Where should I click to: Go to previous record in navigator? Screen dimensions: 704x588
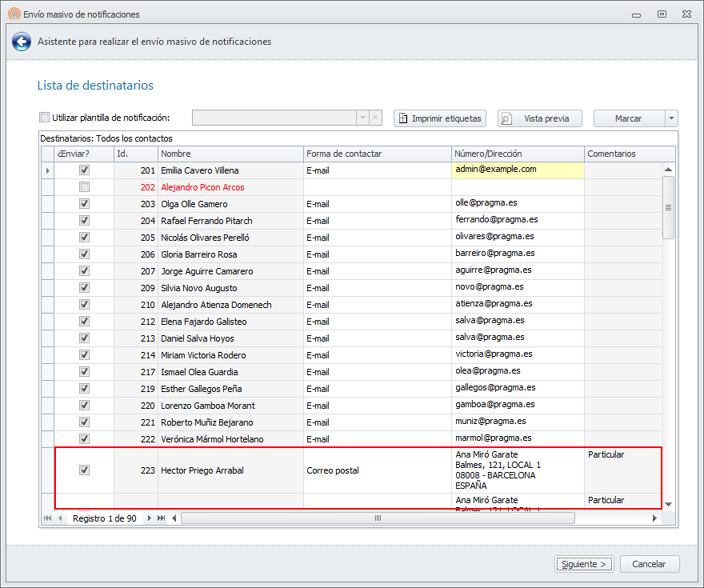point(60,518)
